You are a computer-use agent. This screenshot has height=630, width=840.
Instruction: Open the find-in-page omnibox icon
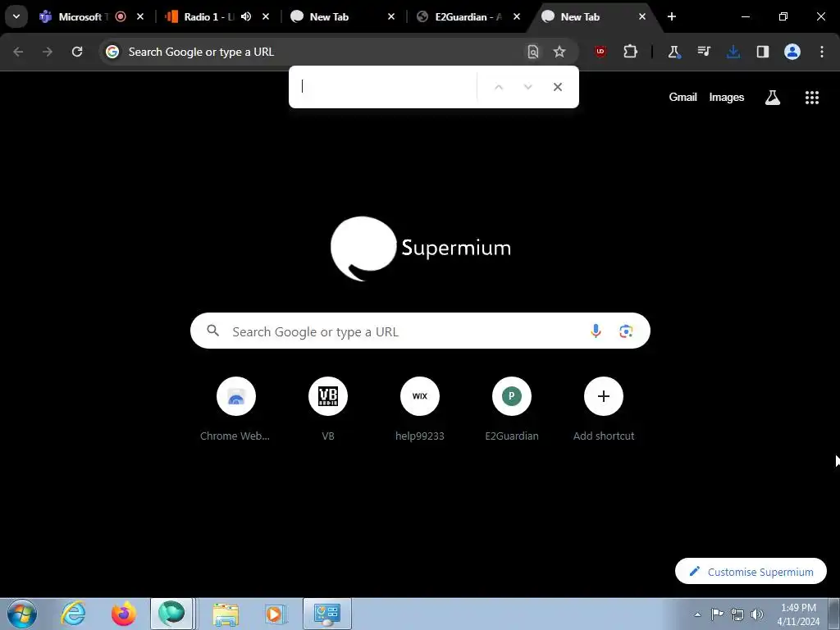coord(533,52)
